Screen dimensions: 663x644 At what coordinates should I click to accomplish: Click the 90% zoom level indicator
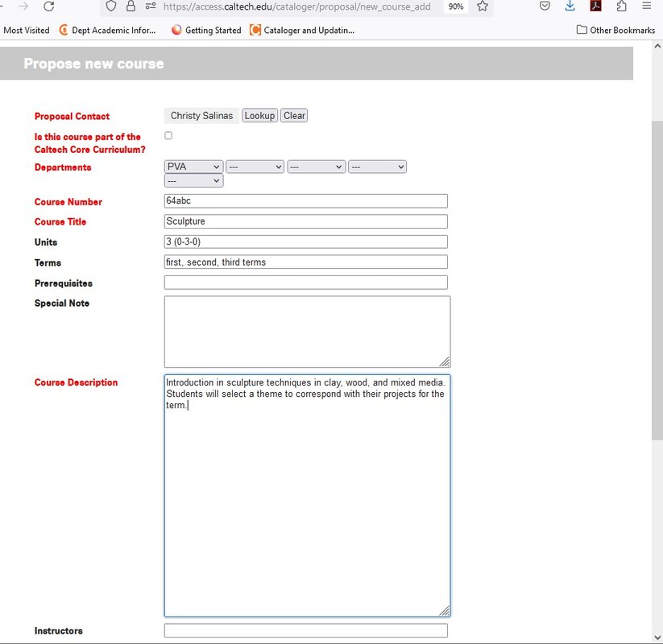tap(456, 6)
